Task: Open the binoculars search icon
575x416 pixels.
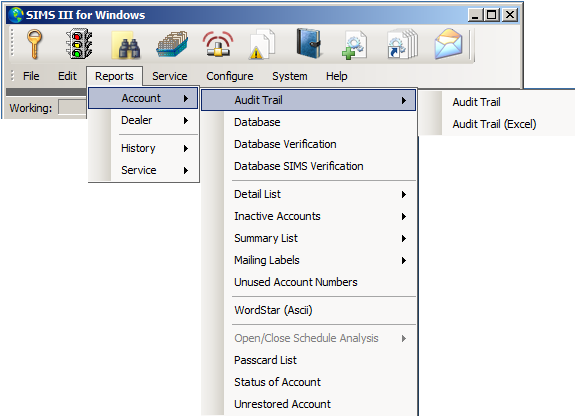Action: coord(126,45)
